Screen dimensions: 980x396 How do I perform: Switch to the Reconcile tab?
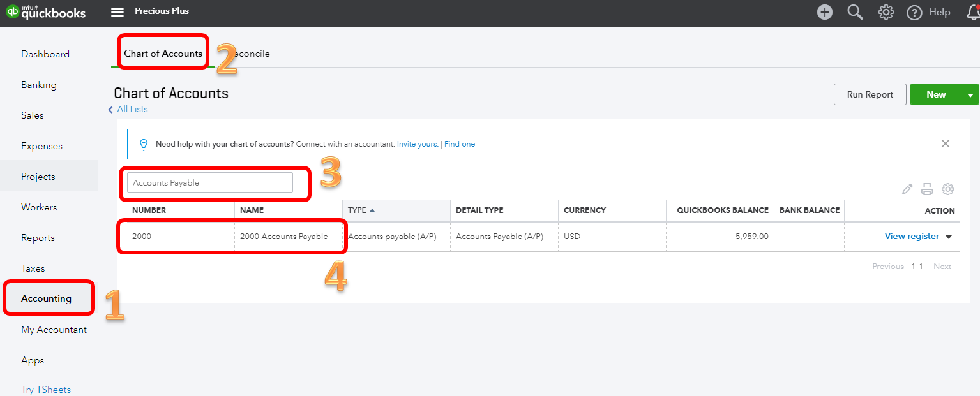(251, 54)
